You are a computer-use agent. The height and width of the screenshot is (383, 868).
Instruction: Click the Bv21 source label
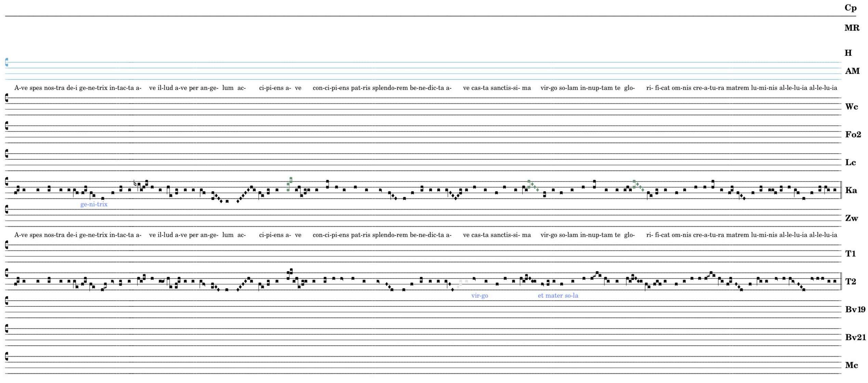click(855, 338)
